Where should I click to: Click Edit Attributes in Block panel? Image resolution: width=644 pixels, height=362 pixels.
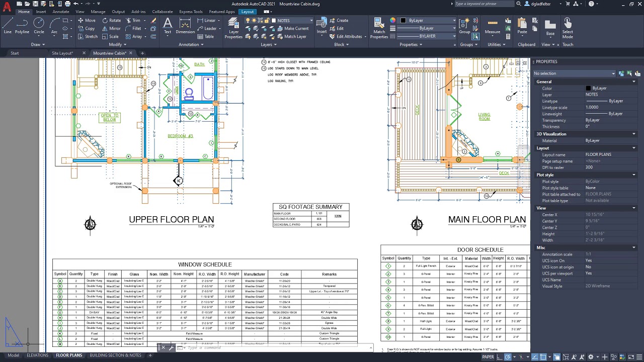(346, 37)
